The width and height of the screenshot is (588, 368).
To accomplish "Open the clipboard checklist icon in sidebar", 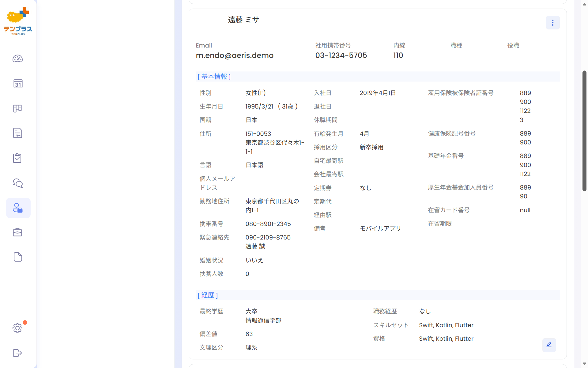I will [x=17, y=158].
